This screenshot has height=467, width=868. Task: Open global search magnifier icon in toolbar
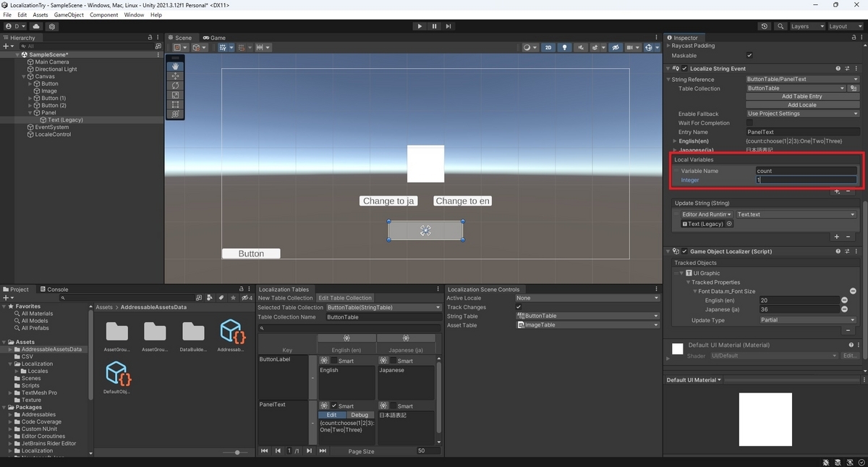pyautogui.click(x=780, y=26)
